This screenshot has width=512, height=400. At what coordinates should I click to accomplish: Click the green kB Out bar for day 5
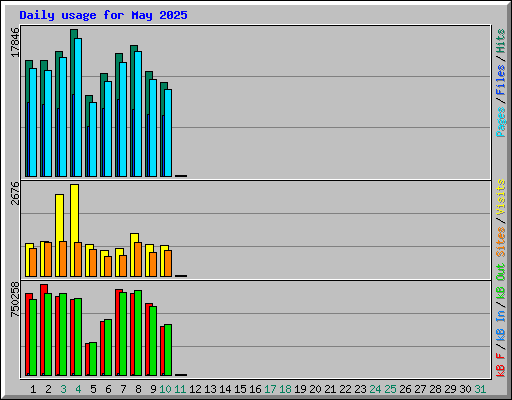(93, 359)
